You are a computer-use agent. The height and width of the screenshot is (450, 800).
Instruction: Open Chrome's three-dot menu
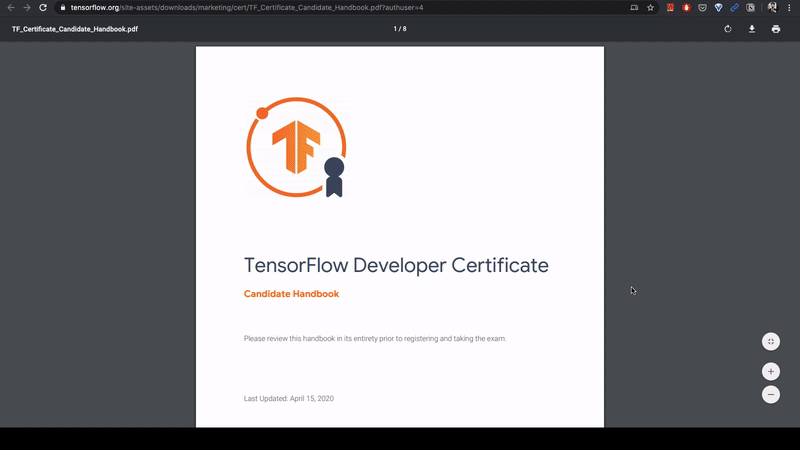(x=789, y=8)
